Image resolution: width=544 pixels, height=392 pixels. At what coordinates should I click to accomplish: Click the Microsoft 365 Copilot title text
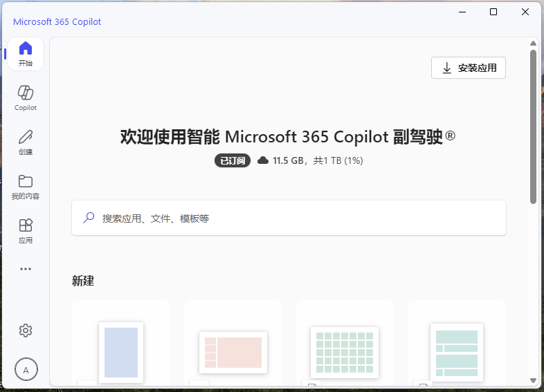point(57,22)
